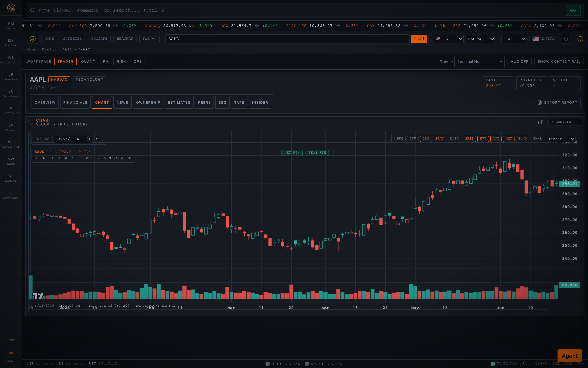Click the 298.01 price marker on axis
Screen dimensions: 588x368
[x=569, y=184]
